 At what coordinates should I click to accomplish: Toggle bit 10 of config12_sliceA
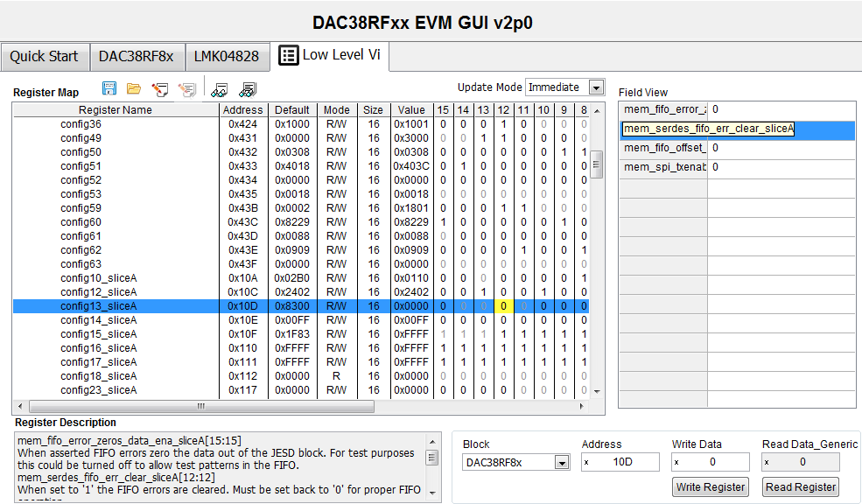(543, 292)
